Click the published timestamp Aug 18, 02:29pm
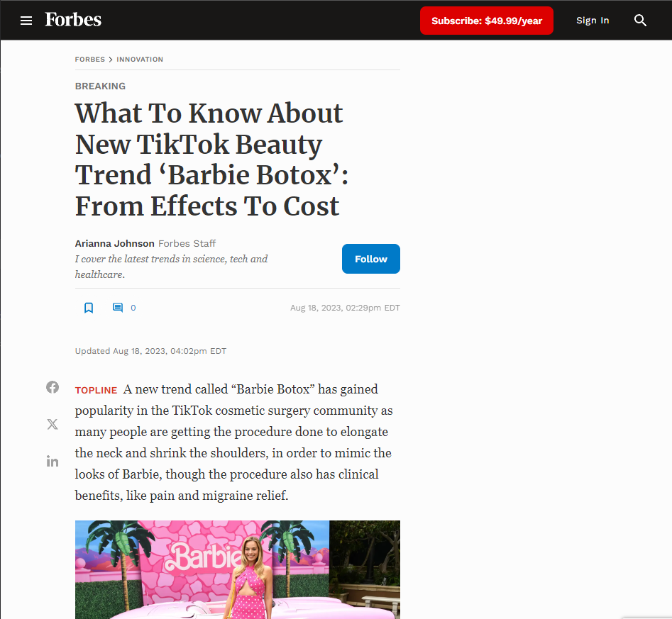 point(345,308)
